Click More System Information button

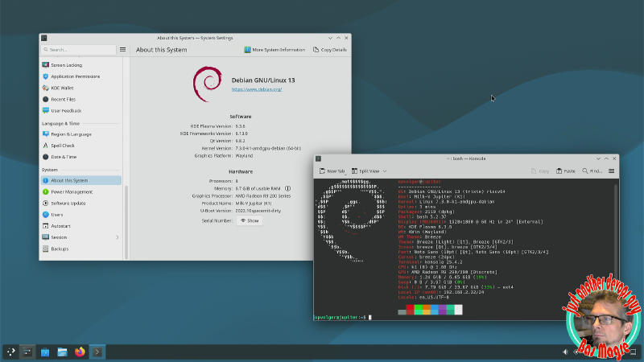(x=275, y=50)
